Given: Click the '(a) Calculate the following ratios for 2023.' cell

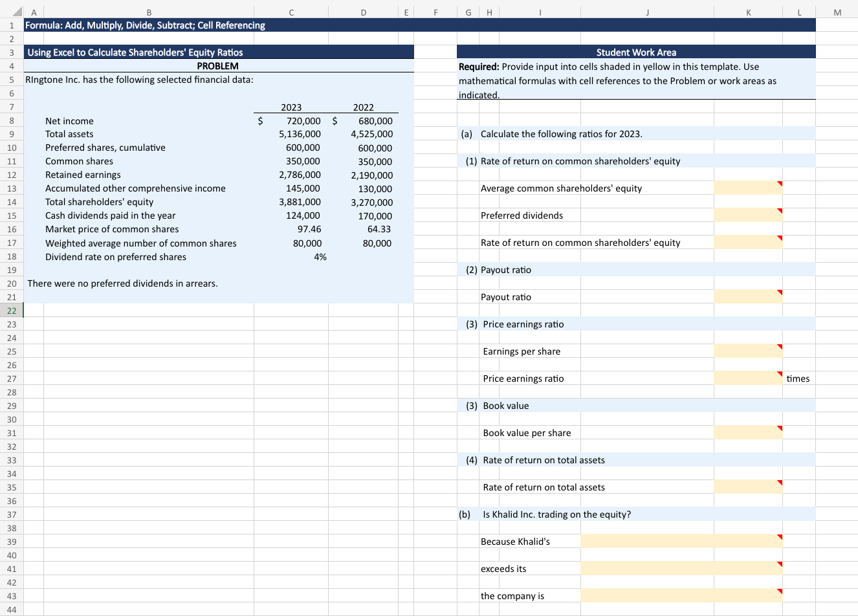Looking at the screenshot, I should click(x=552, y=134).
